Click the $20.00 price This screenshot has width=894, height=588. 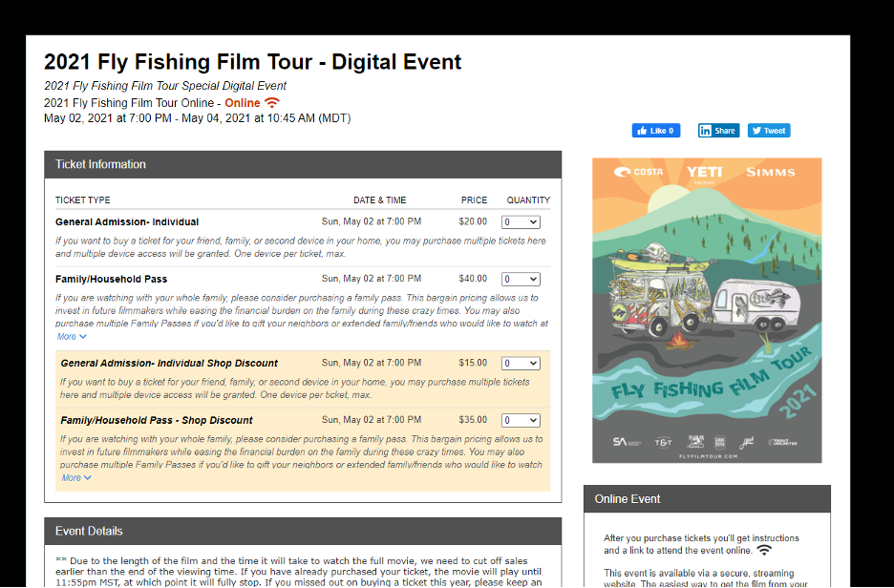click(473, 221)
